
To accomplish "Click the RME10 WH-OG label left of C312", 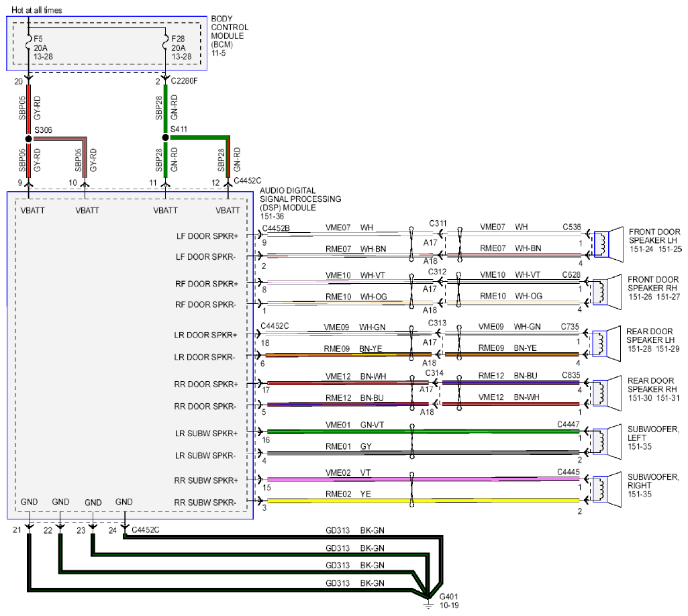I will pyautogui.click(x=356, y=297).
